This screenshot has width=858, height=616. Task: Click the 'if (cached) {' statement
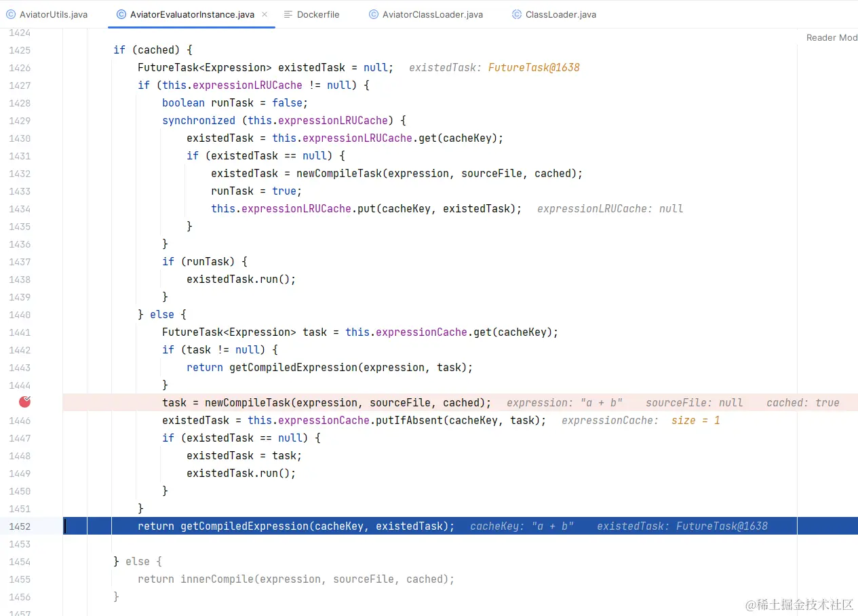pyautogui.click(x=153, y=50)
